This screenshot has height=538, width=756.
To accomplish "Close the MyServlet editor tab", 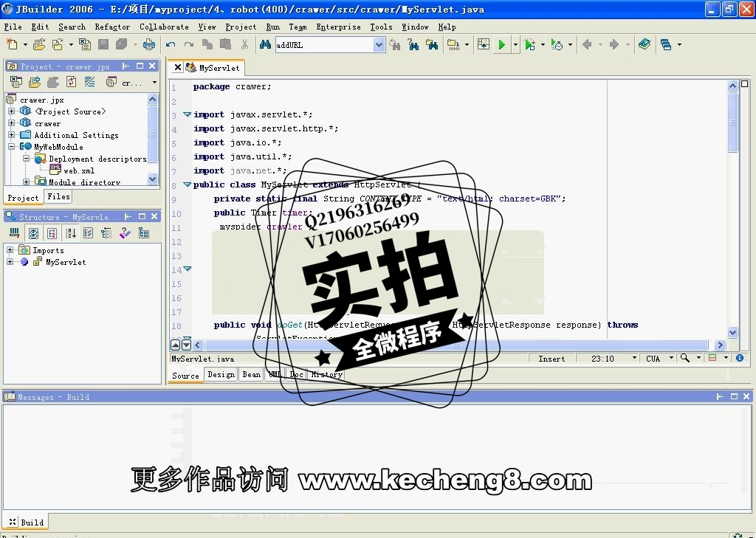I will (x=178, y=67).
